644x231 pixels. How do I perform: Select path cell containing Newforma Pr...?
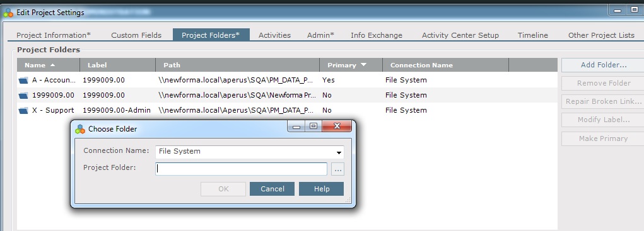[x=237, y=96]
